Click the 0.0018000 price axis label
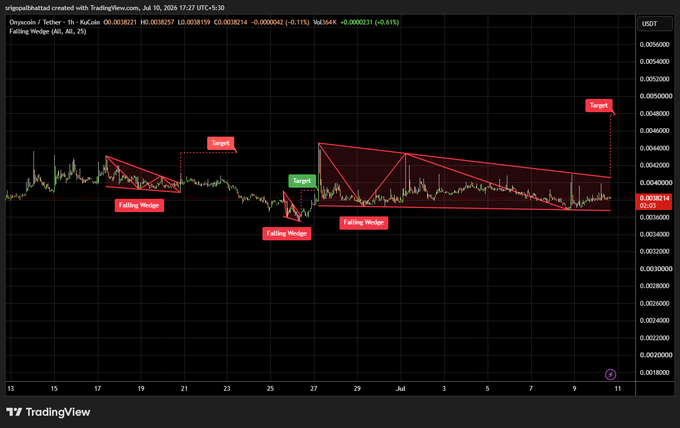This screenshot has height=428, width=680. coord(654,372)
